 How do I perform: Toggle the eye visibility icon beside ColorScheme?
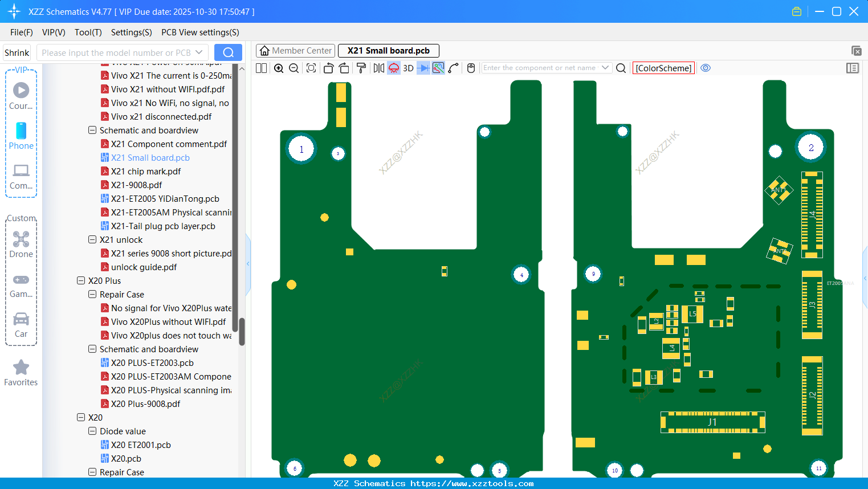tap(706, 68)
